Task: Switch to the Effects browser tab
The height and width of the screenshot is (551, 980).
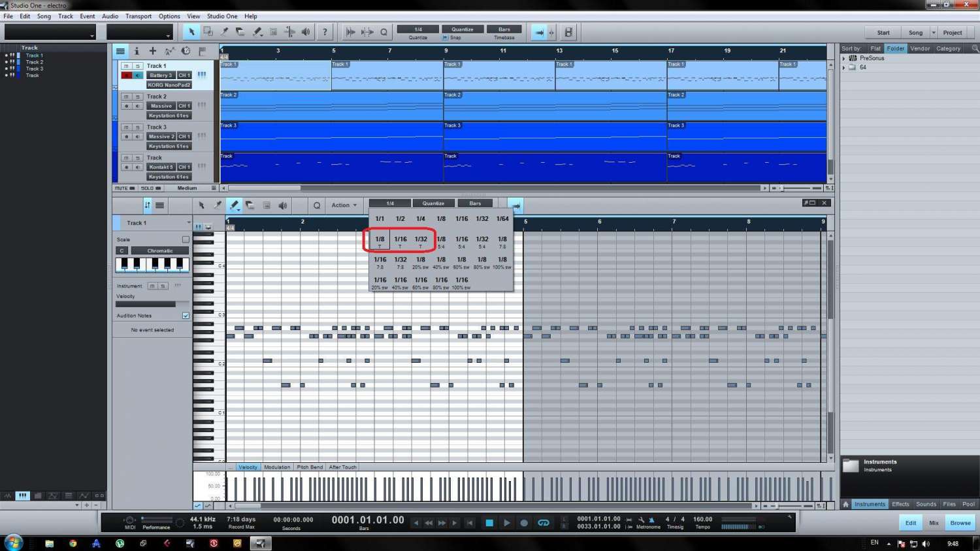Action: (x=900, y=504)
